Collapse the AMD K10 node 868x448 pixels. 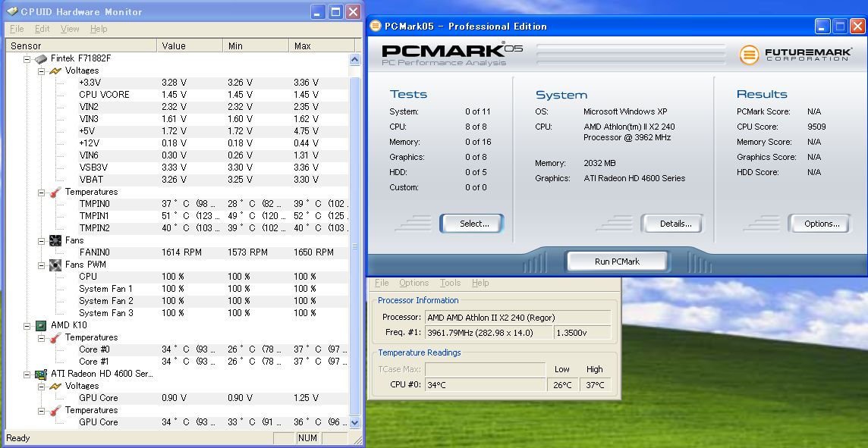click(x=27, y=326)
